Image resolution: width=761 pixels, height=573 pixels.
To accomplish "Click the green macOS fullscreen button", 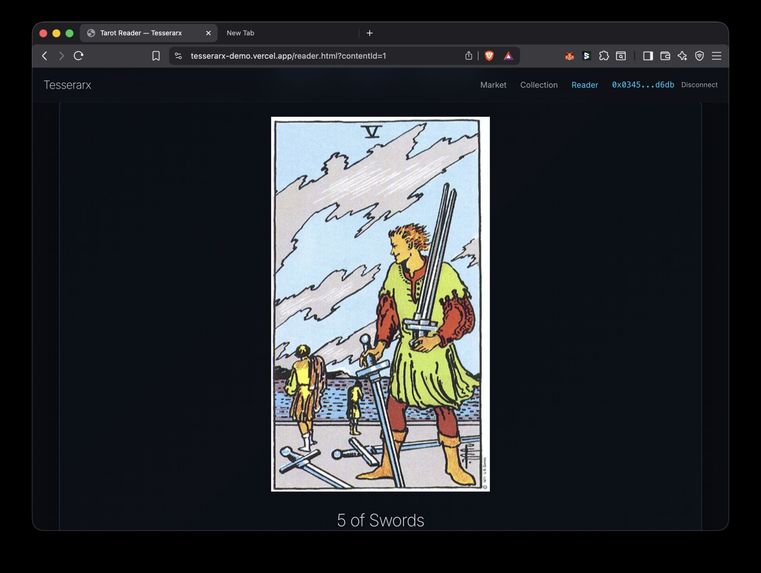I will pyautogui.click(x=69, y=33).
